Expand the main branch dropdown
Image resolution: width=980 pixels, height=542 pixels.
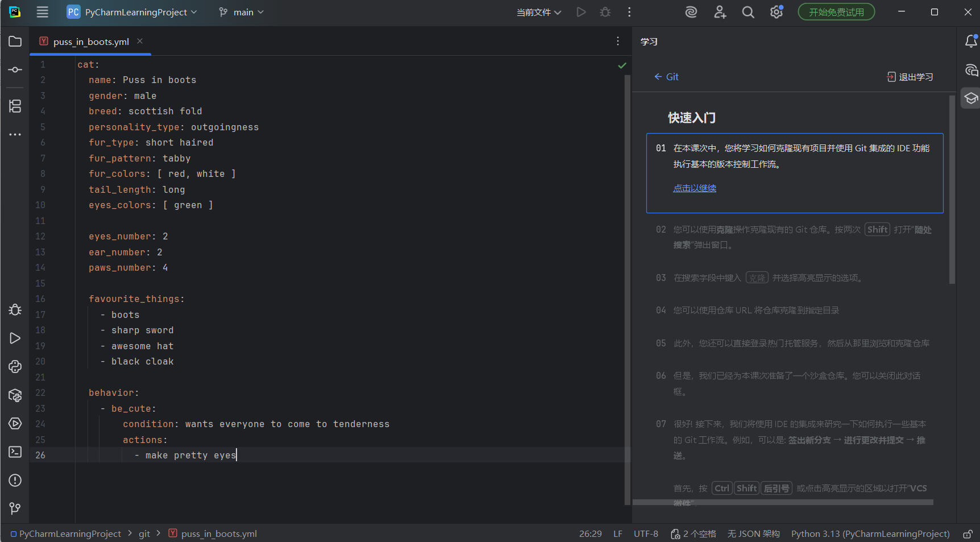point(241,11)
